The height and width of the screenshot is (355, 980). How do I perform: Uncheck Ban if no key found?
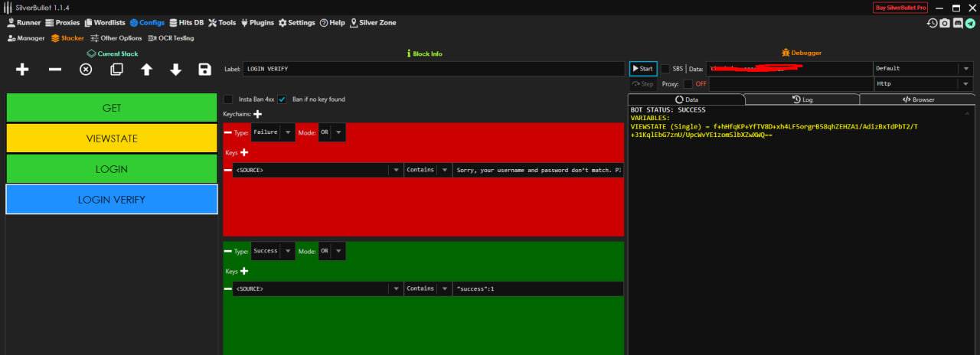coord(282,99)
